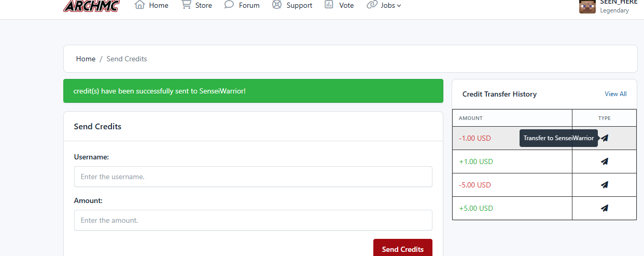
Task: Click paper plane icon in -1.00 USD row
Action: pyautogui.click(x=605, y=138)
